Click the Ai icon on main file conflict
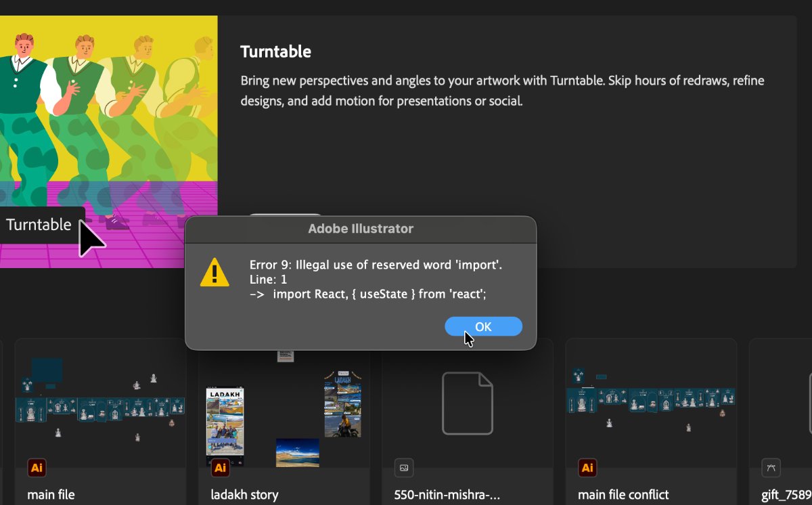Viewport: 812px width, 505px height. point(587,468)
